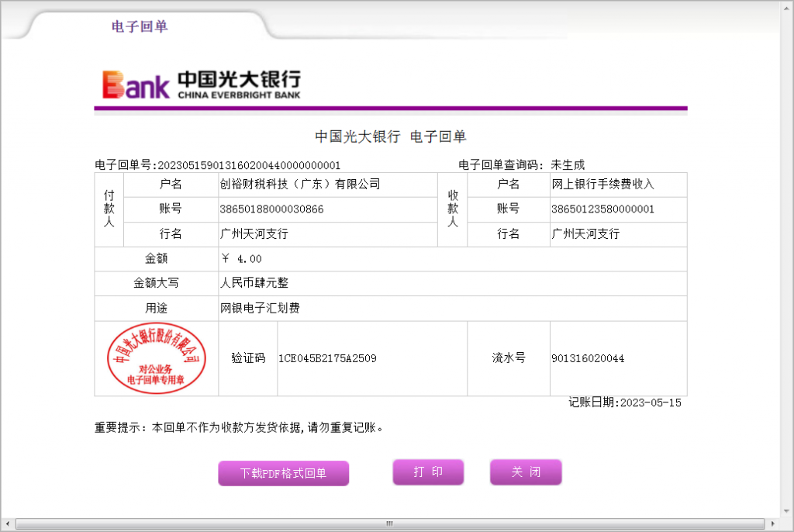Click the 记账日期 2023-05-15 text
Screen dimensions: 794x532
click(625, 402)
